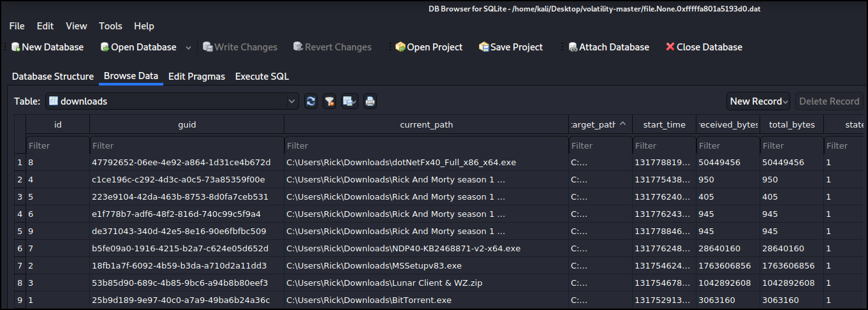Select guid cell de371043-340d-42e5-8e16-90e6fbfbc509

pyautogui.click(x=187, y=232)
